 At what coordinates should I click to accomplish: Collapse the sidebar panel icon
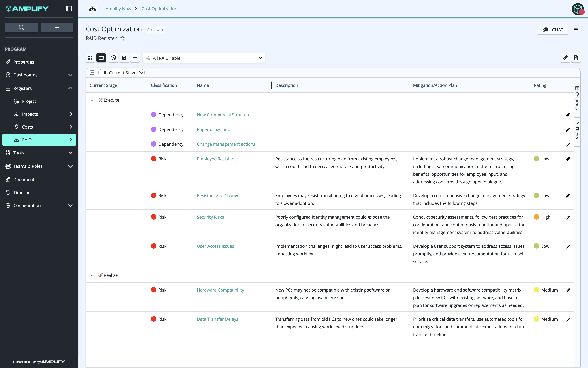pyautogui.click(x=69, y=9)
